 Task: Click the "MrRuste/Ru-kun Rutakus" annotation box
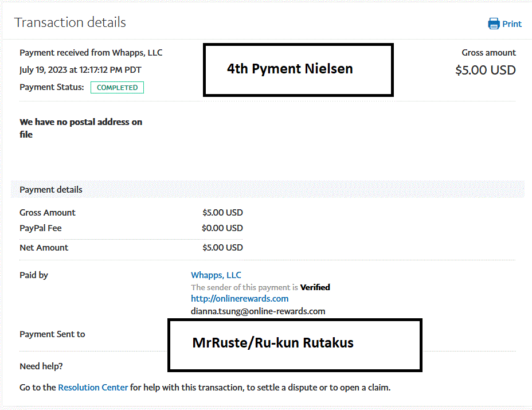coord(295,344)
